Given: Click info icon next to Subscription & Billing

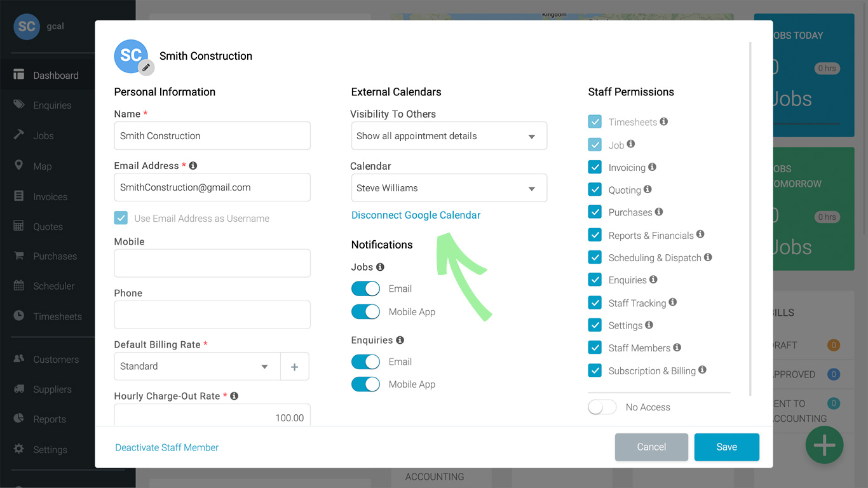Looking at the screenshot, I should pos(702,370).
